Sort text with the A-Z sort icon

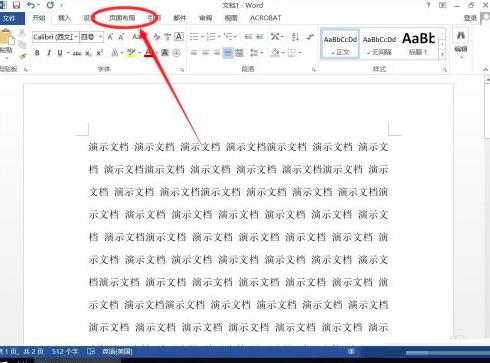click(295, 37)
